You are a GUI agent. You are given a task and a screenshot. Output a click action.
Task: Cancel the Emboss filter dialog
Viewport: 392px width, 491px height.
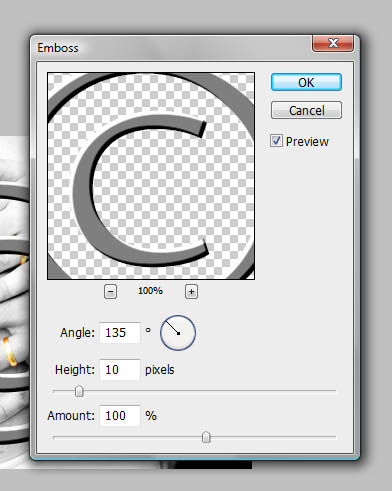pyautogui.click(x=306, y=110)
